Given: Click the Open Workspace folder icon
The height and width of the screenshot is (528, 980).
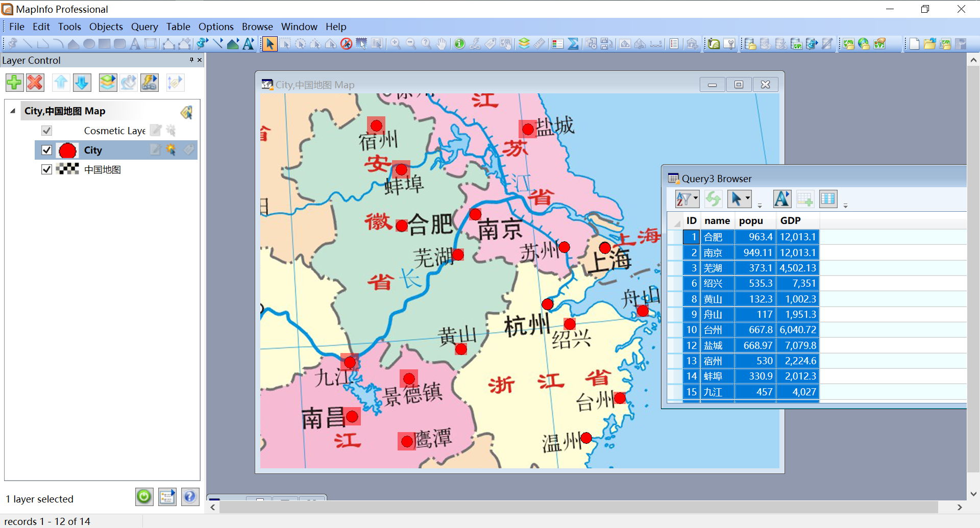Looking at the screenshot, I should [929, 44].
